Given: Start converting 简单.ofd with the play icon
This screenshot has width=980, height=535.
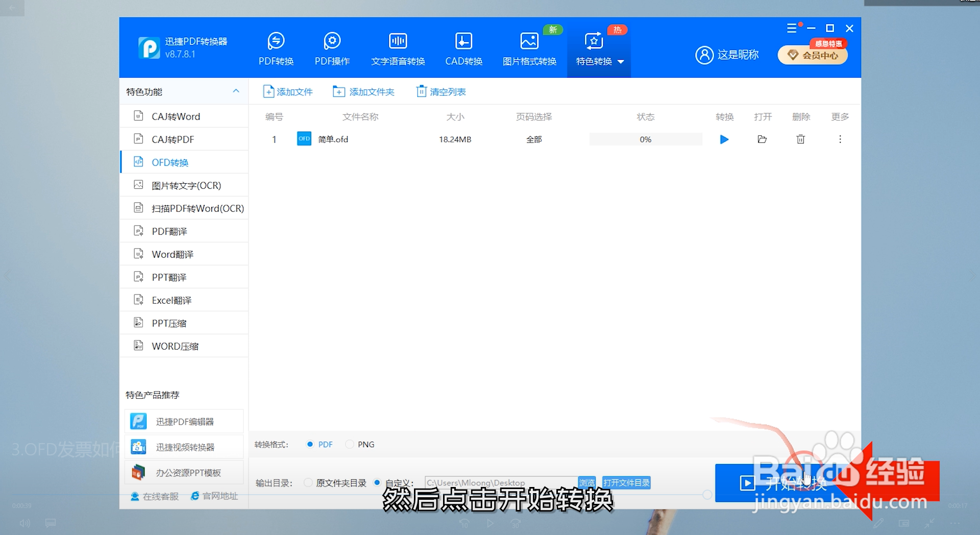Looking at the screenshot, I should tap(724, 139).
